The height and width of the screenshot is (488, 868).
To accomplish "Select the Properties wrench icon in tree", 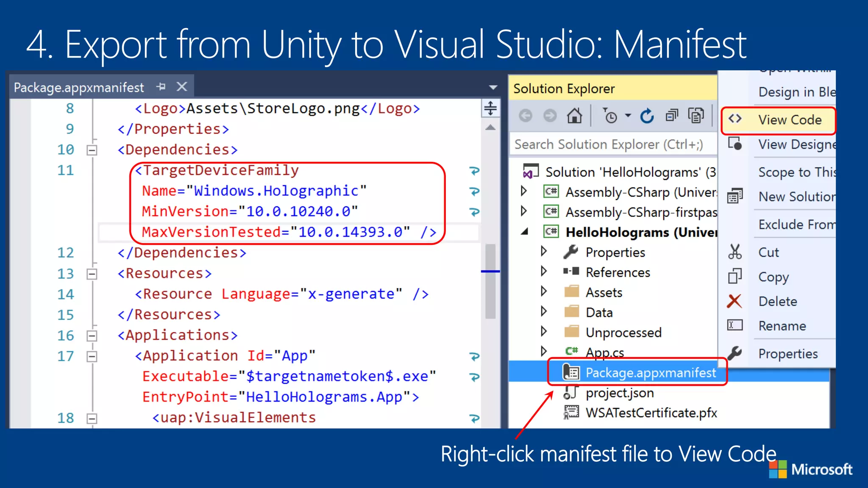I will coord(571,252).
